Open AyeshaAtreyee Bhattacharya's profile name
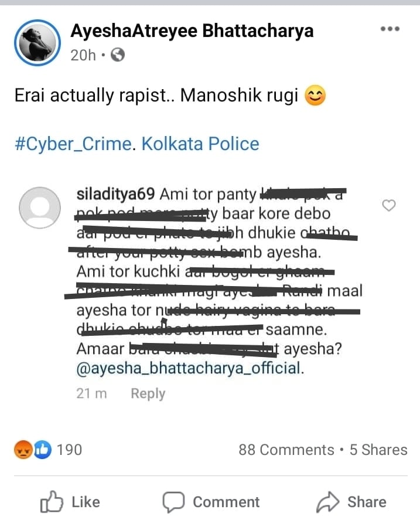 pos(192,31)
